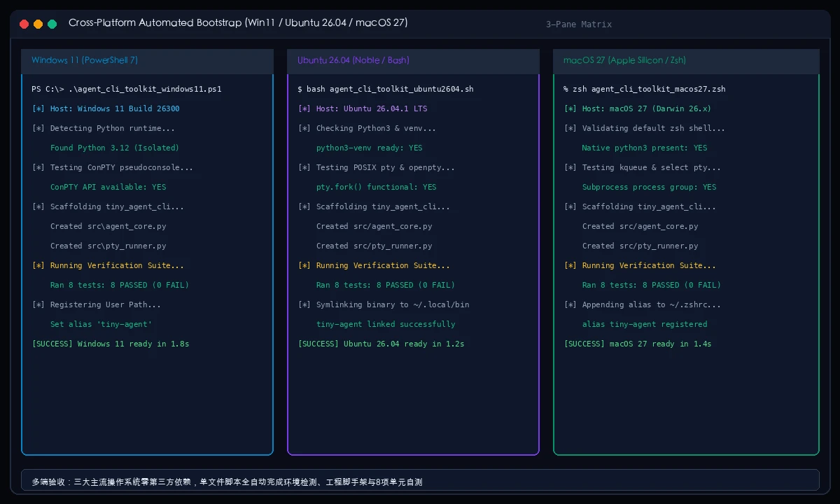Viewport: 840px width, 504px height.
Task: Click the 3-Pane Matrix label
Action: [x=579, y=24]
